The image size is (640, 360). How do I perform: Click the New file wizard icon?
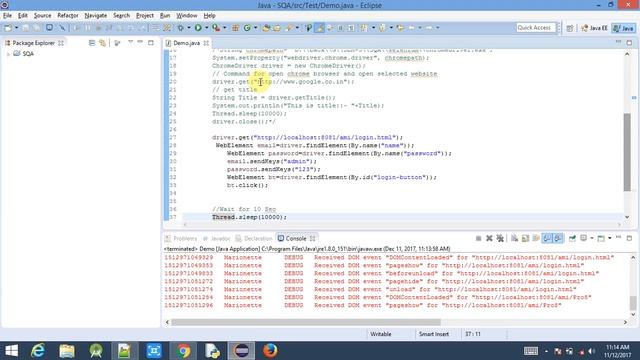coord(8,28)
